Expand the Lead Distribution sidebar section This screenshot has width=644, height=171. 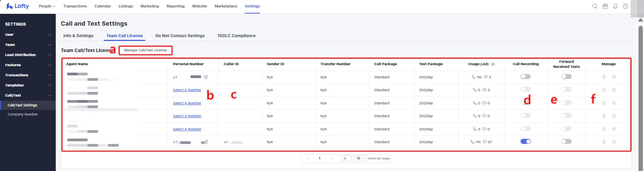click(28, 55)
